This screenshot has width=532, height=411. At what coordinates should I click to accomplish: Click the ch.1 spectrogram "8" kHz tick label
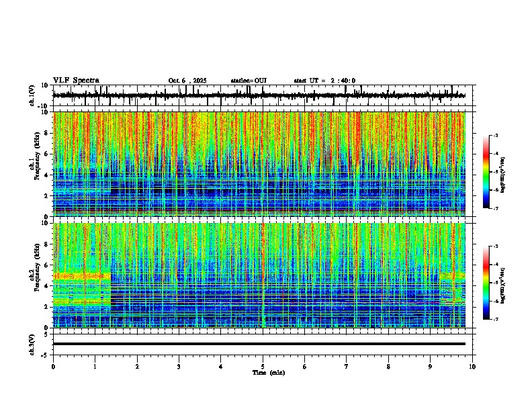click(x=46, y=133)
